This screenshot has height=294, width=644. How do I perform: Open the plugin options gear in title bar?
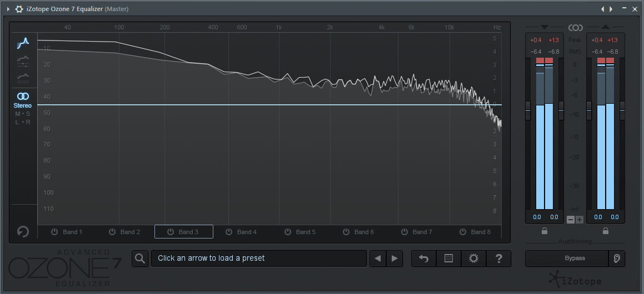(x=19, y=9)
